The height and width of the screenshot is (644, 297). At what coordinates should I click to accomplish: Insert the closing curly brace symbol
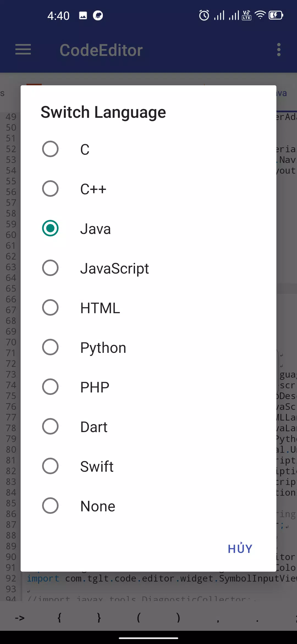pos(99,618)
